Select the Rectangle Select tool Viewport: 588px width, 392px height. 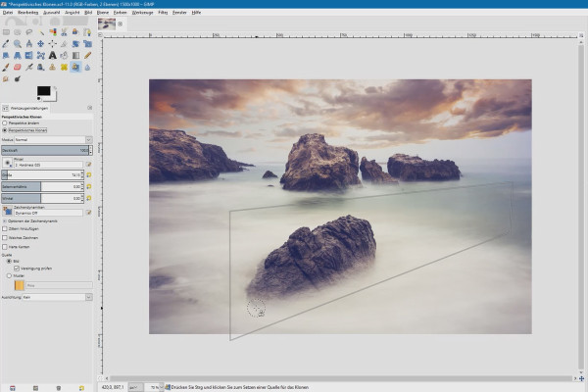(6, 32)
